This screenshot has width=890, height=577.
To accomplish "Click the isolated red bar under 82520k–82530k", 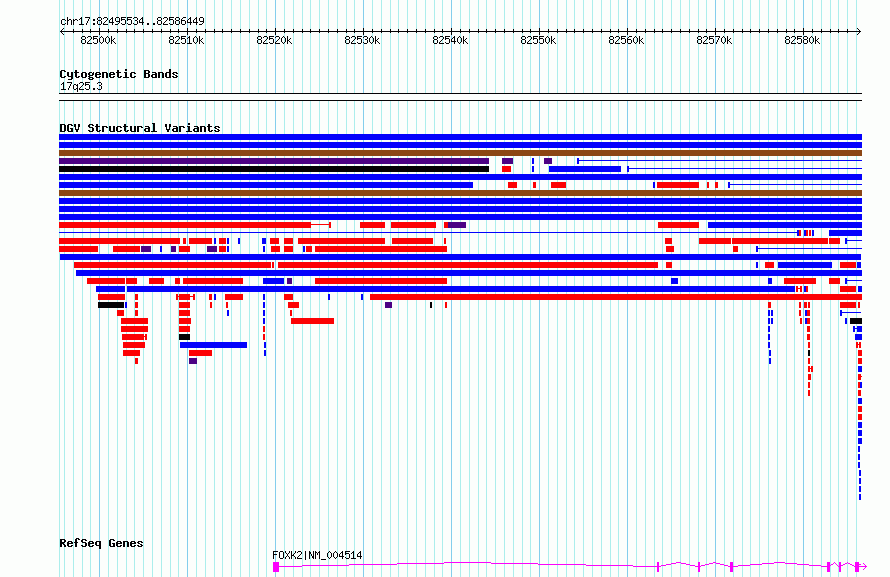I will 312,321.
